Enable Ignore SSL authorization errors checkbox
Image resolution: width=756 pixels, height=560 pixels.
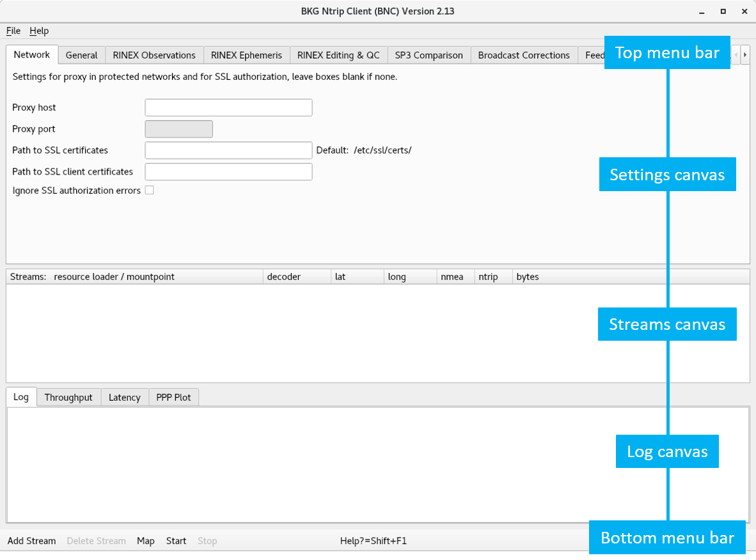pyautogui.click(x=149, y=190)
